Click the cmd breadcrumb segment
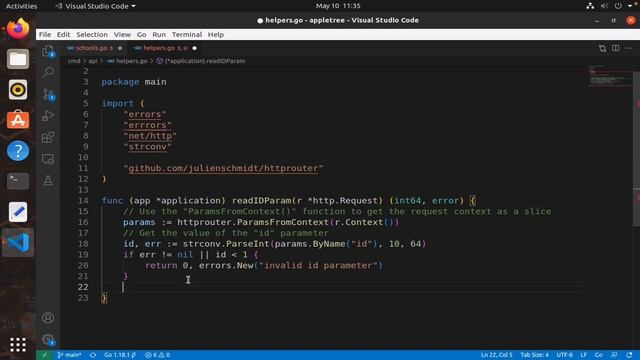Screen dimensions: 640x360 [74, 61]
